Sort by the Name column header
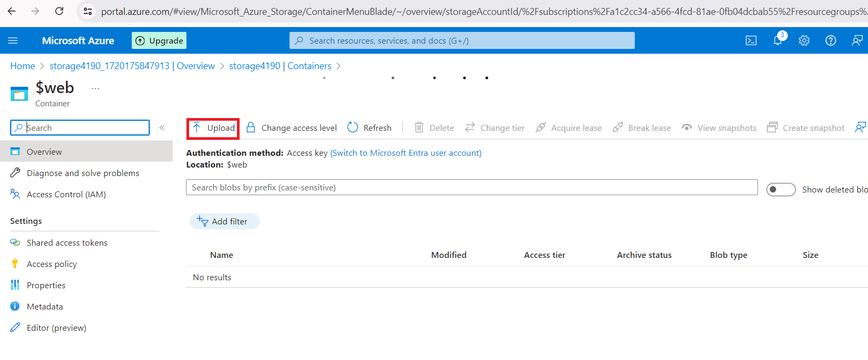Image resolution: width=868 pixels, height=360 pixels. (x=222, y=255)
